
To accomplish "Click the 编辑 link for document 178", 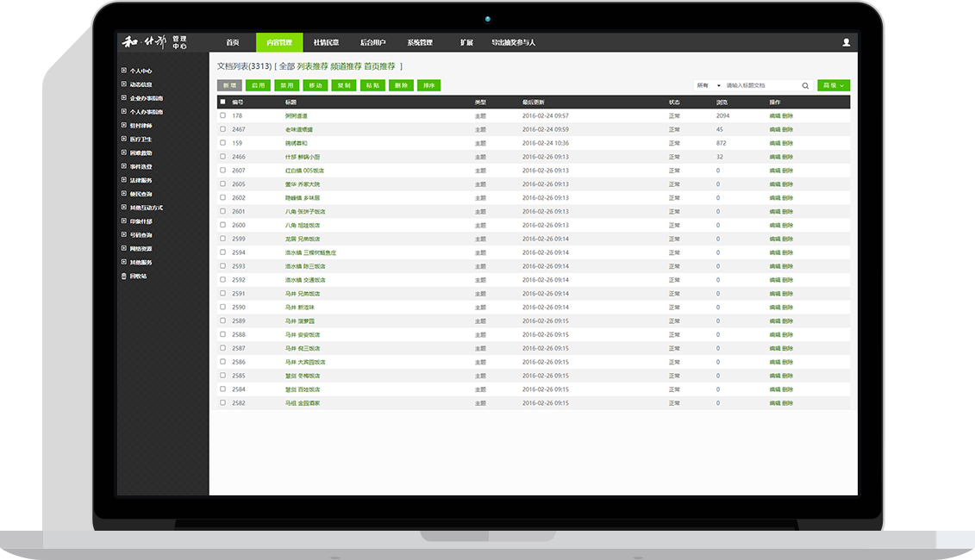I will click(774, 115).
